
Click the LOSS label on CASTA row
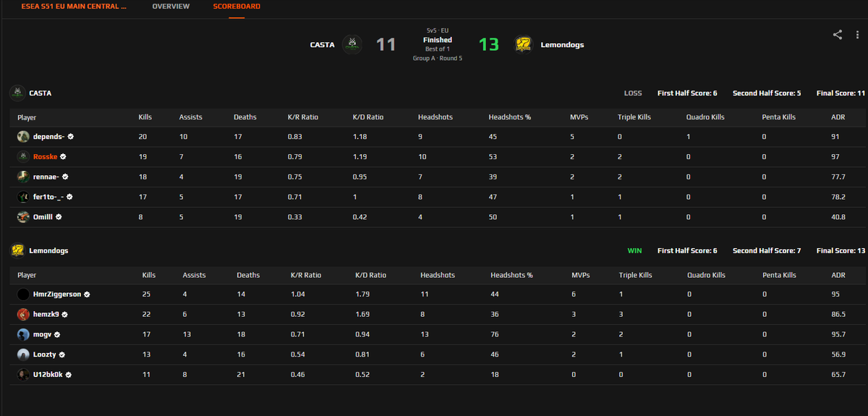click(633, 93)
